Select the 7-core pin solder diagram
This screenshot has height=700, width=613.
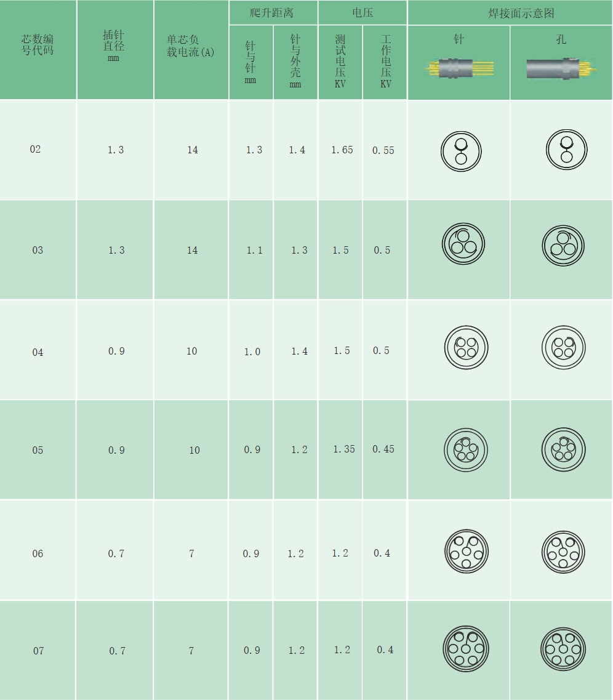point(465,649)
